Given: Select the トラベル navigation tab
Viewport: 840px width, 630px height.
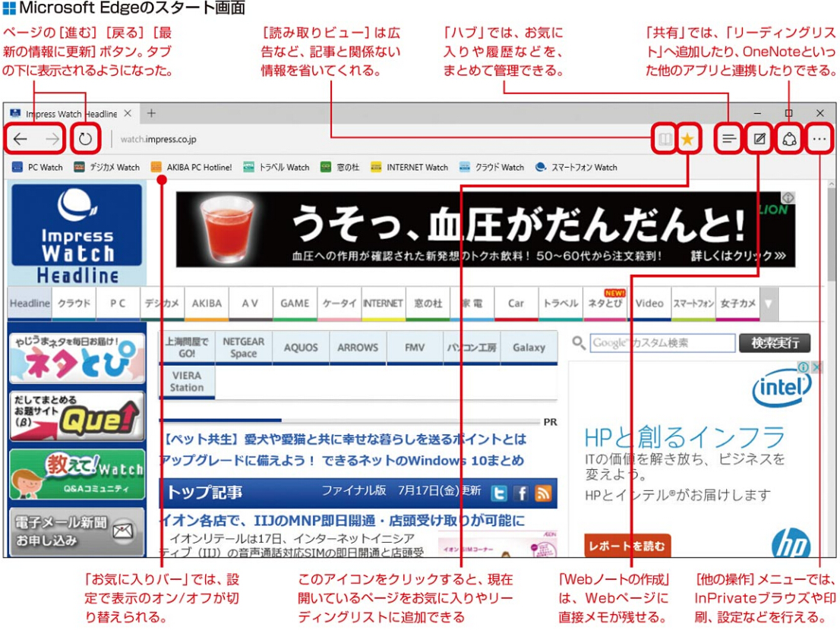Looking at the screenshot, I should 561,304.
